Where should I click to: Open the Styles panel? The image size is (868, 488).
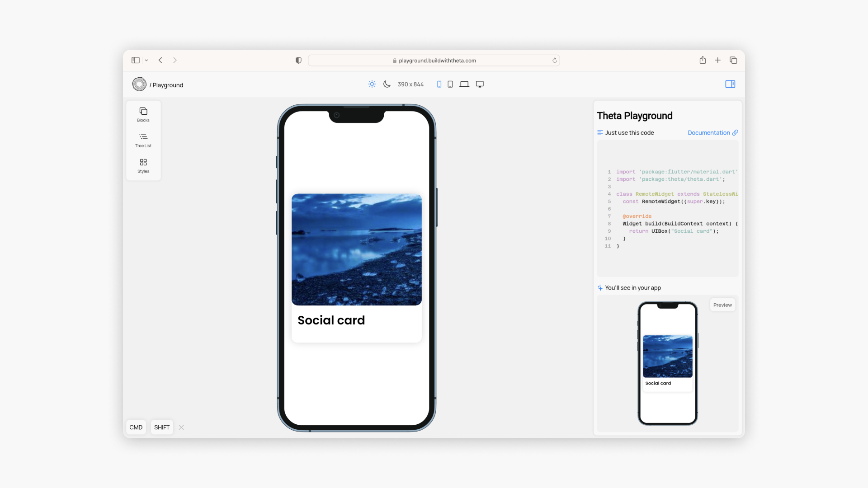coord(143,165)
